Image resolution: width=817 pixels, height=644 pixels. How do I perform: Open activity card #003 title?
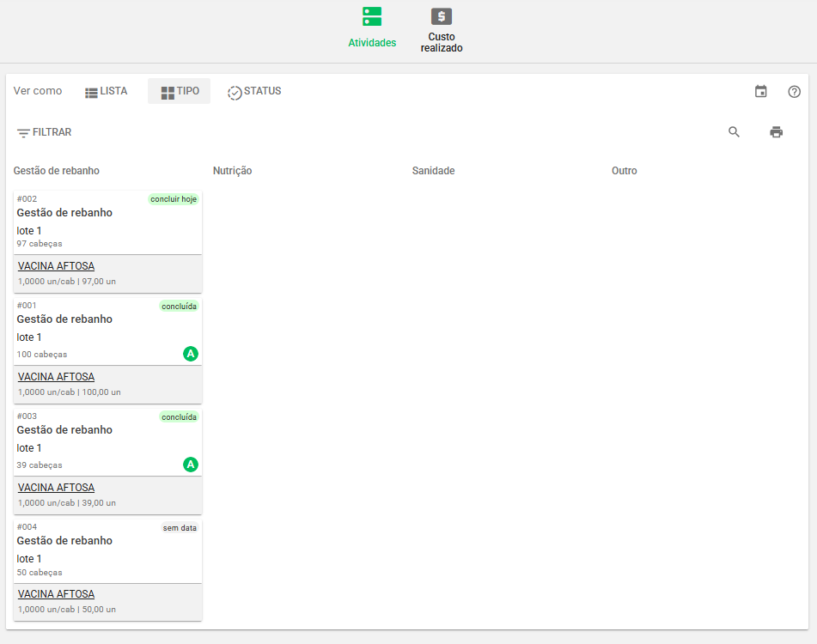click(64, 430)
